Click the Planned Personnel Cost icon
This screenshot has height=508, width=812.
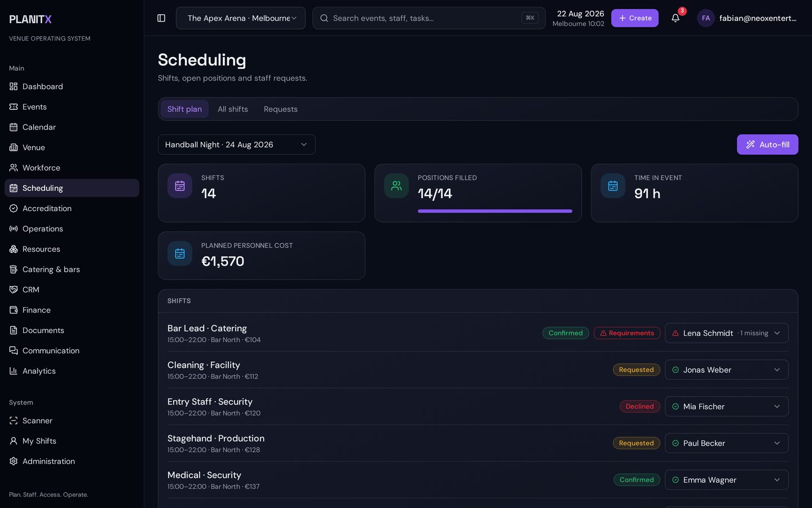click(180, 253)
